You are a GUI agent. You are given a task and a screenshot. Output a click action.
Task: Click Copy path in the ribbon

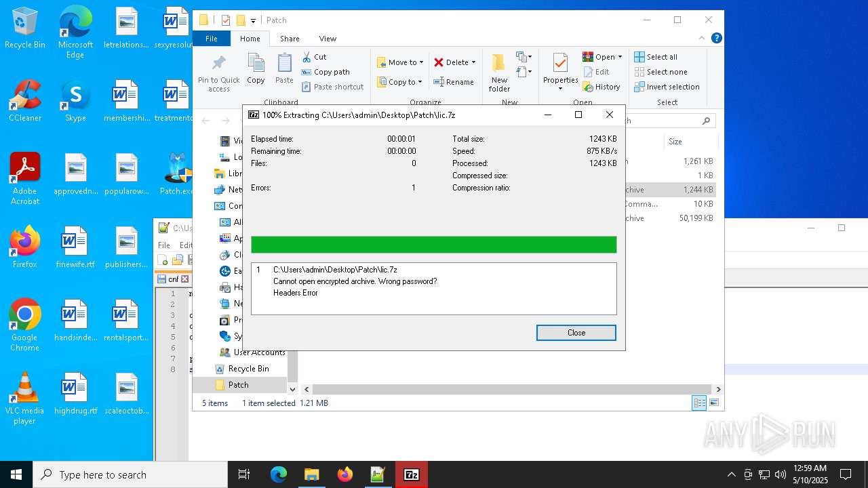coord(325,72)
